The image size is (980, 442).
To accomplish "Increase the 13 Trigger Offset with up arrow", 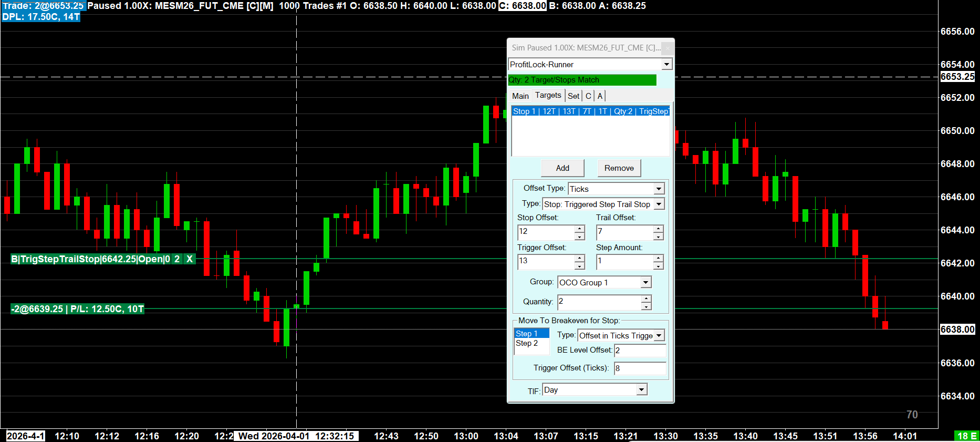I will pos(580,258).
